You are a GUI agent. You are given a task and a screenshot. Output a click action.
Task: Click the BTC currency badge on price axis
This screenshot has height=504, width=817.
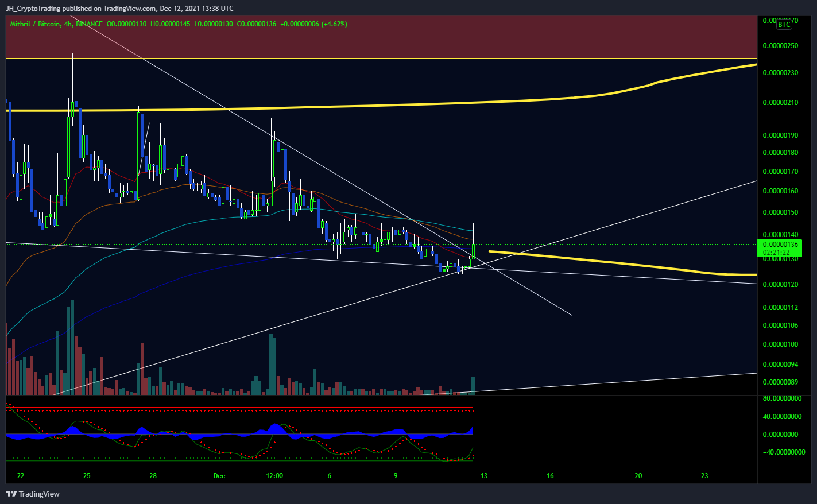(x=784, y=25)
